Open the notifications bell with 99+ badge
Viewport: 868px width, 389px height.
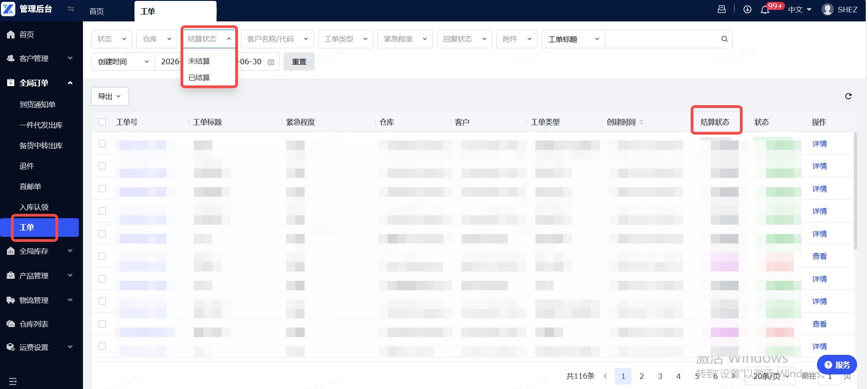[765, 10]
